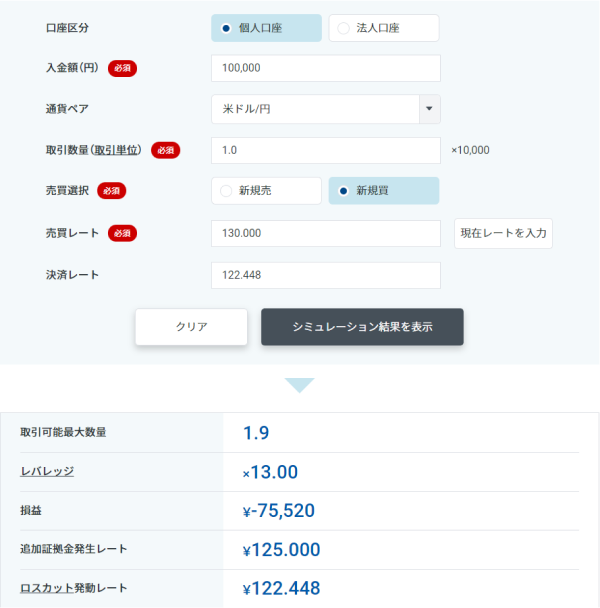
Task: Click the 必須 badge beside 売買選択
Action: [111, 191]
